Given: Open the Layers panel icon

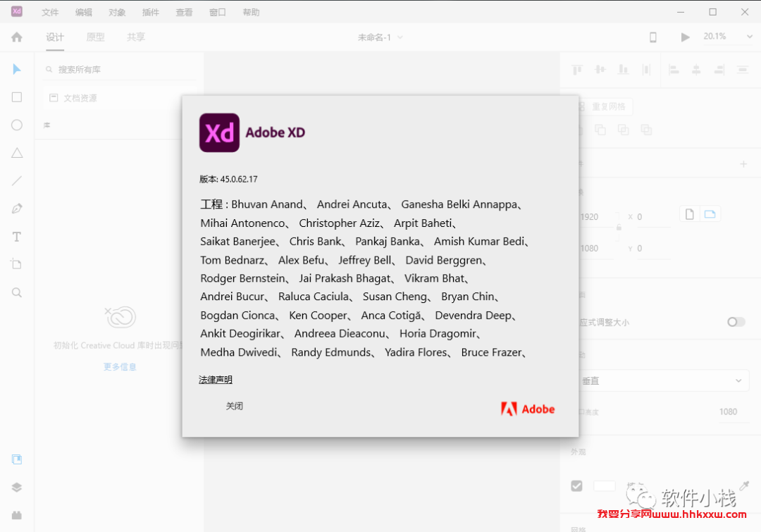Looking at the screenshot, I should coord(16,488).
